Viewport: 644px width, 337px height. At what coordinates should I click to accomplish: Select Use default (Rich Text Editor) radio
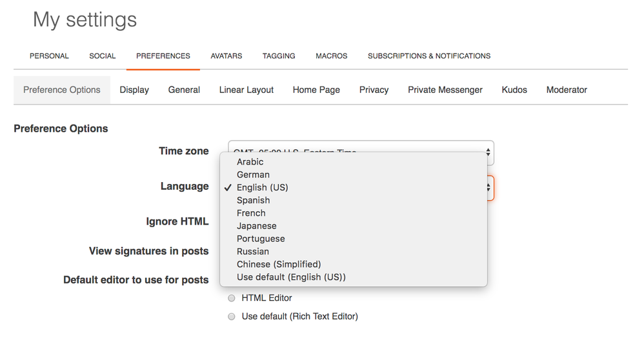(232, 317)
